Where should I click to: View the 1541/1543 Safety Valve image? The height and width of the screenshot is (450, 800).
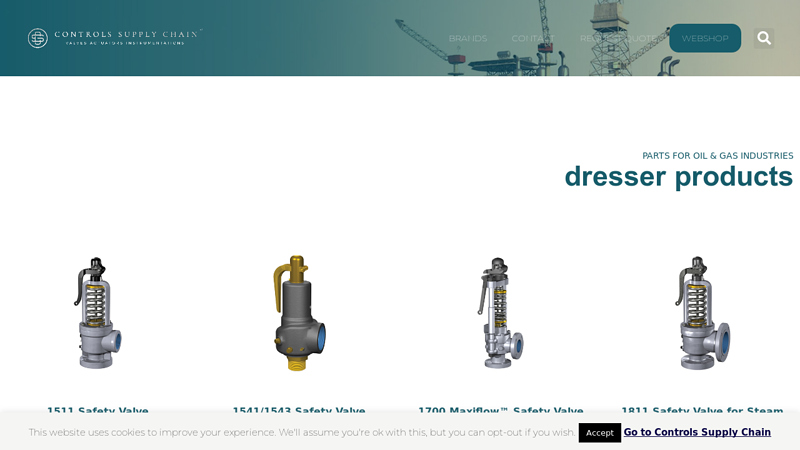[299, 313]
